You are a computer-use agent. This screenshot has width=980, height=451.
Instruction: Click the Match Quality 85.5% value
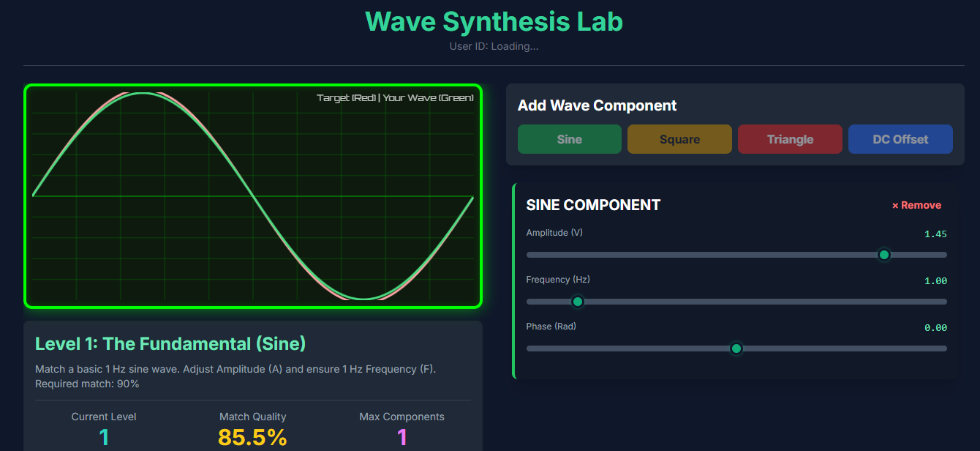coord(252,438)
